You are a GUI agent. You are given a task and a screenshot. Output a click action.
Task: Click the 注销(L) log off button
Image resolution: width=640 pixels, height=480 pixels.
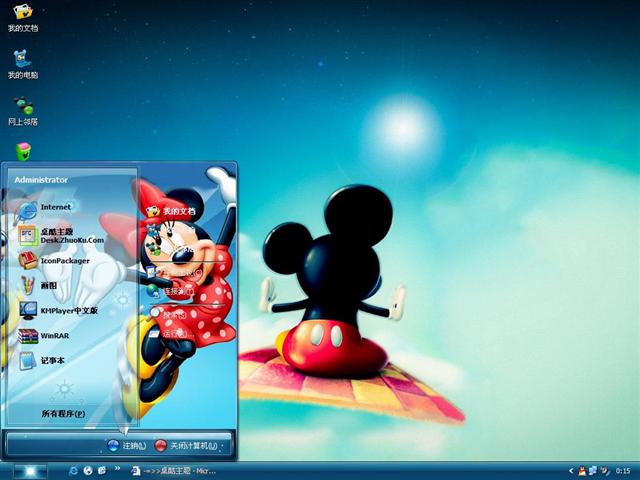(x=126, y=445)
